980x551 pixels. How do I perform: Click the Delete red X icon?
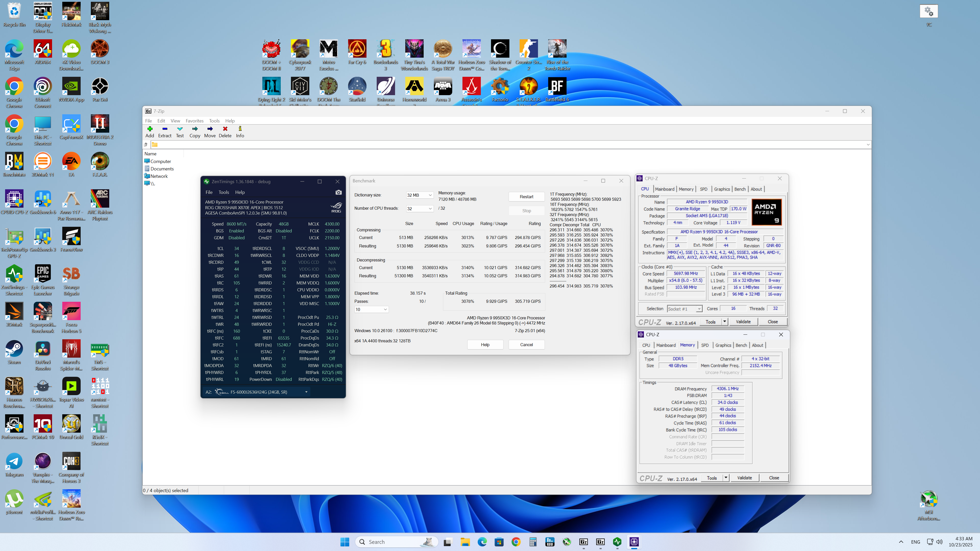pyautogui.click(x=225, y=129)
